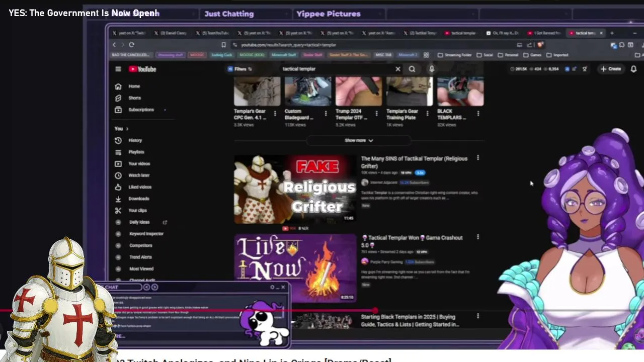644x362 pixels.
Task: Switch to the Daniel Clancy X browser tab
Action: [x=172, y=33]
